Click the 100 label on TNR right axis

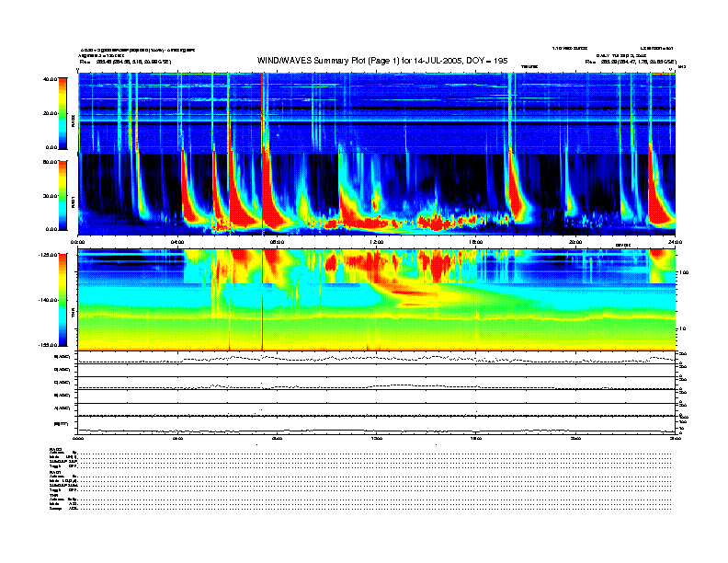684,272
